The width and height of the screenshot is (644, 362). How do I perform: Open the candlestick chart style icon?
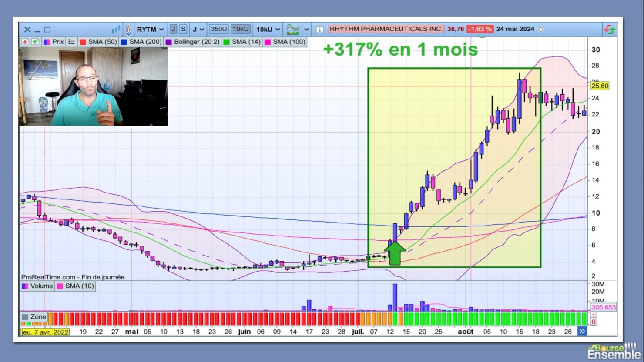click(x=116, y=30)
